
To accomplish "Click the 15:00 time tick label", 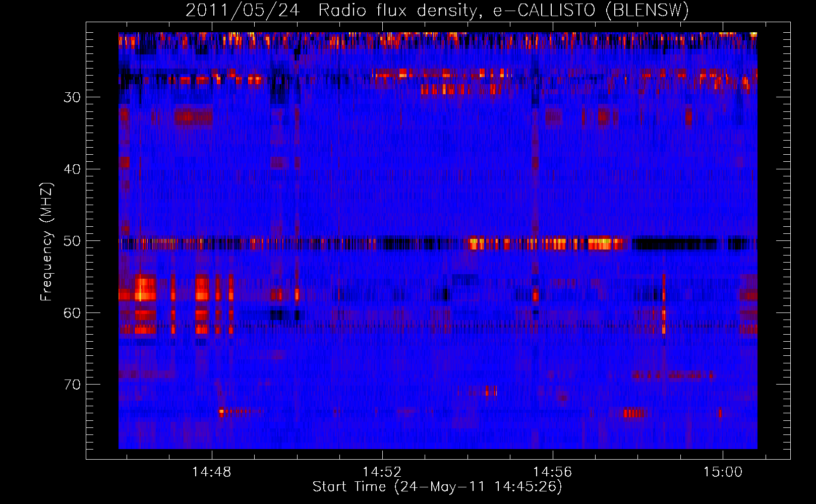I will point(723,472).
